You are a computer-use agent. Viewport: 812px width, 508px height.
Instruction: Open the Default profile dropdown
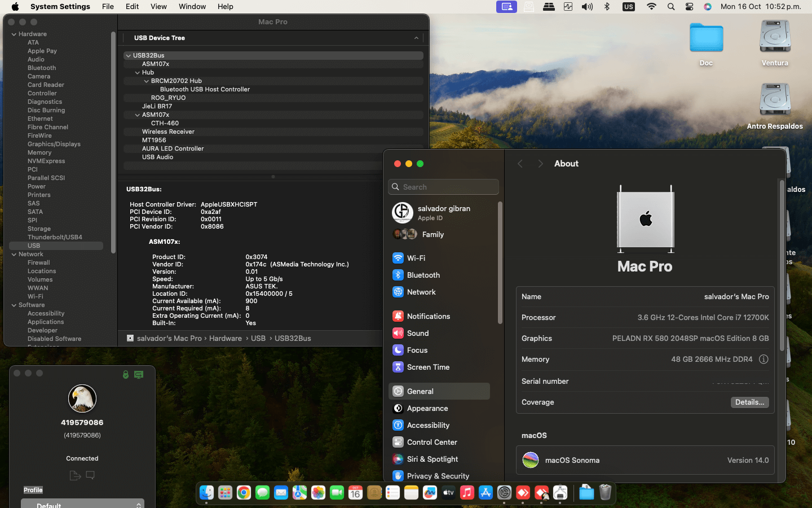pos(82,504)
